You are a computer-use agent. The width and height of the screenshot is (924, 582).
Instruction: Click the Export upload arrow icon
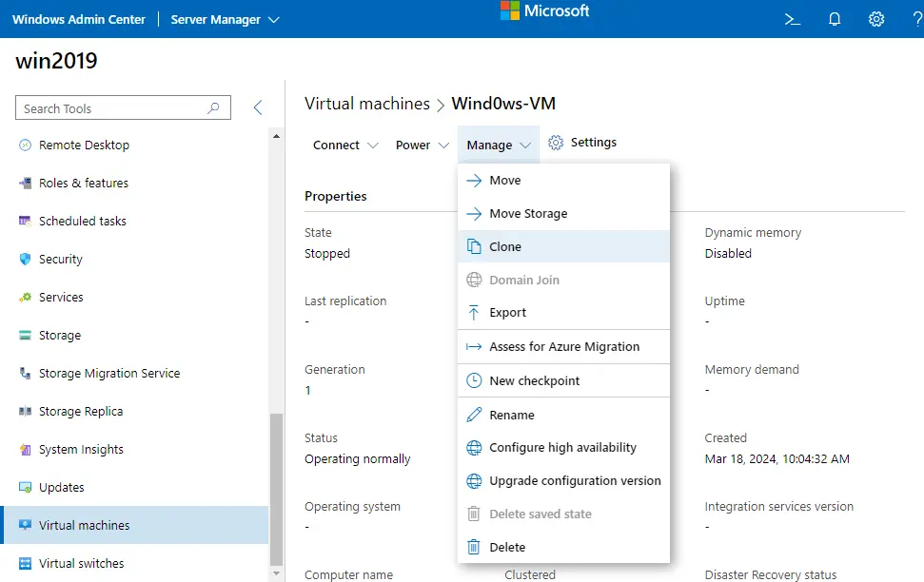point(474,312)
